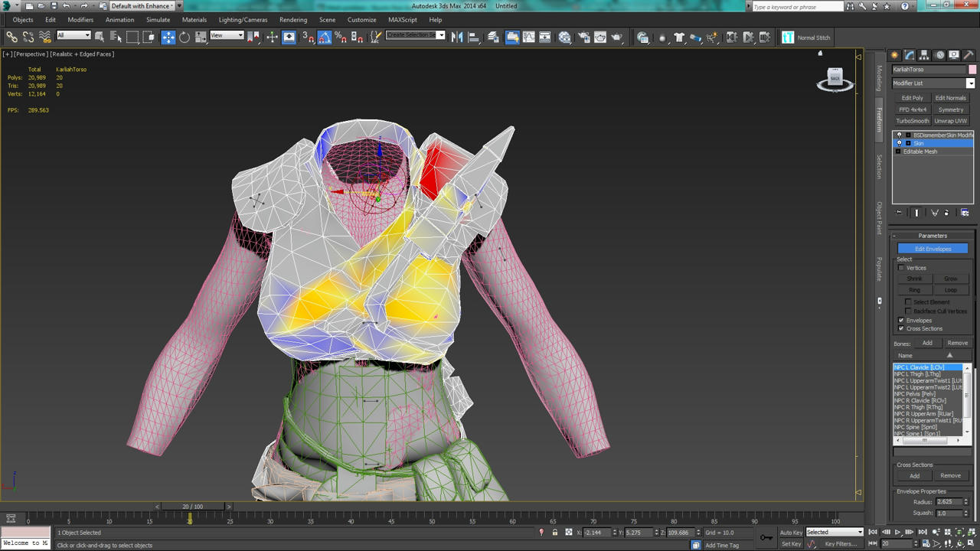Open the All selection filter dropdown
This screenshot has height=551, width=980.
tap(73, 36)
